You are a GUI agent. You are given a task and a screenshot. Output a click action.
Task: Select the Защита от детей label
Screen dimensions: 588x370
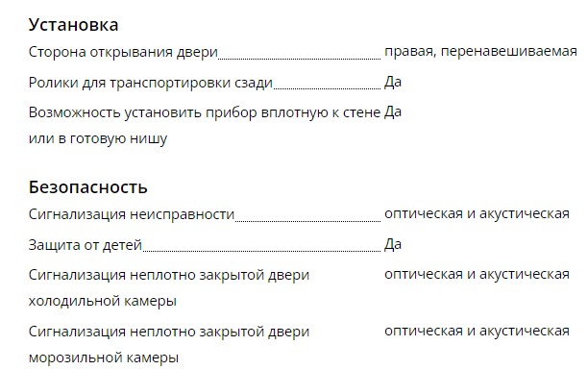(86, 245)
